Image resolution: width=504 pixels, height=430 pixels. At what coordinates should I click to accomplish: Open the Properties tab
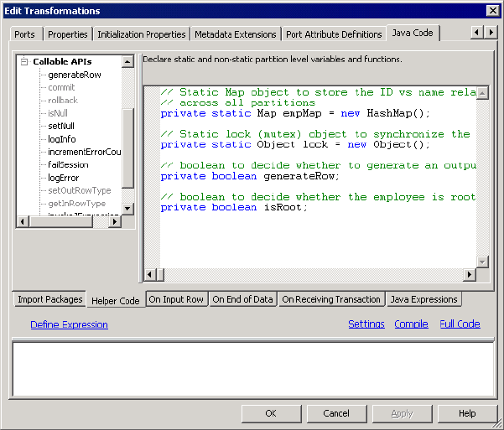point(67,34)
